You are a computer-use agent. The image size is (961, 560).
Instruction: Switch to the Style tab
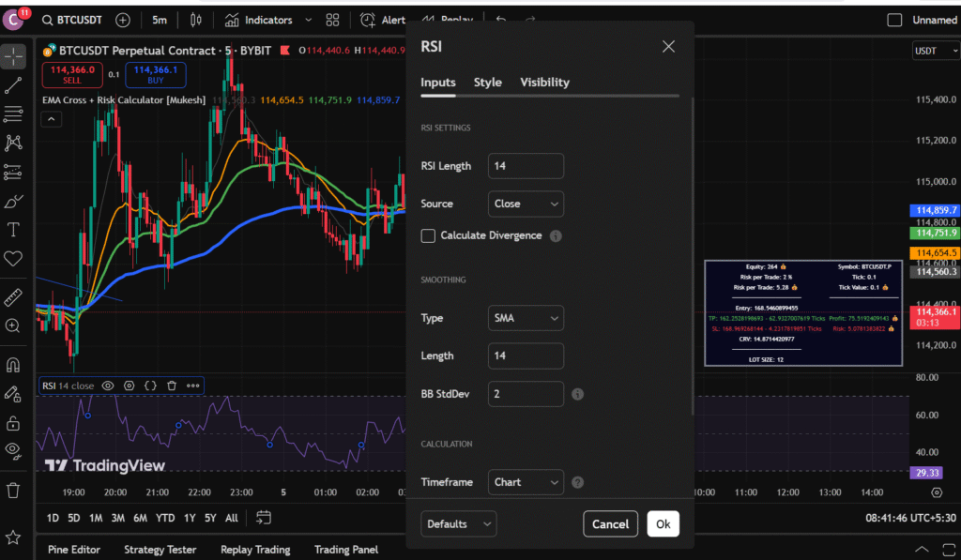click(x=488, y=83)
